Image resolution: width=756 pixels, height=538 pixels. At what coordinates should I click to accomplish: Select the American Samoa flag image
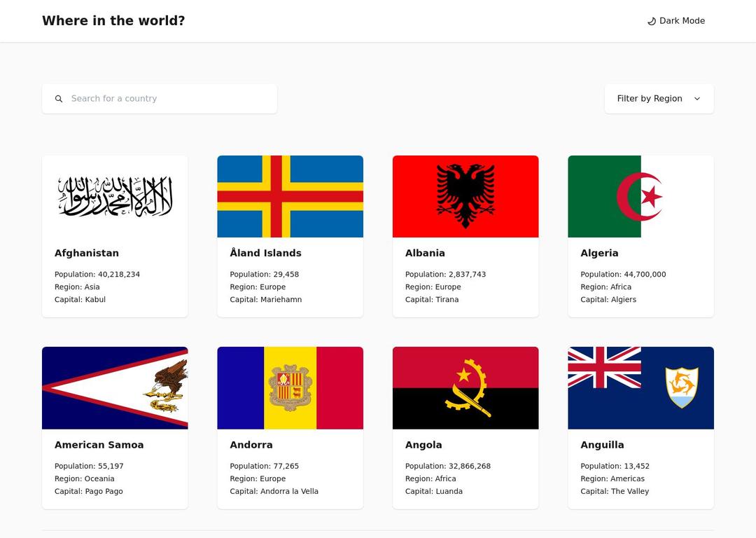pyautogui.click(x=115, y=387)
